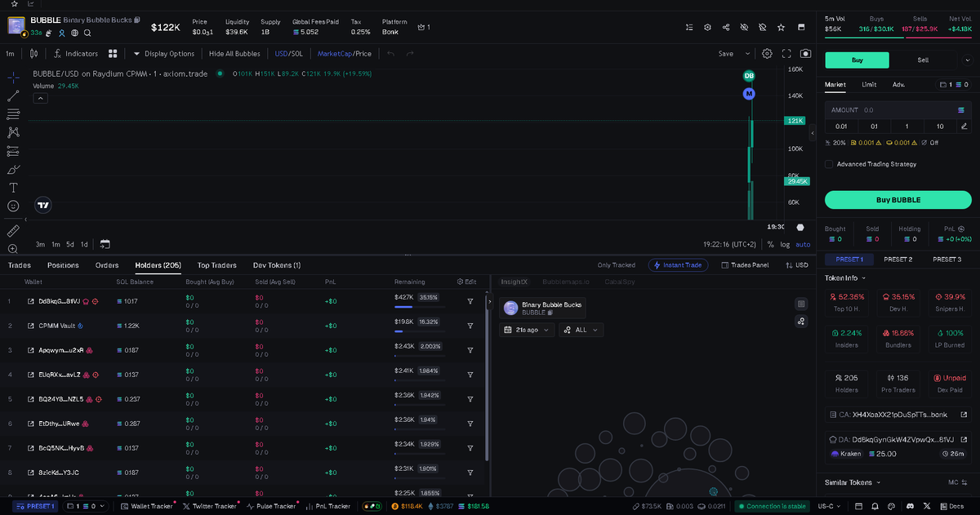Search the token with magnifier icon
This screenshot has height=515, width=980.
[87, 33]
